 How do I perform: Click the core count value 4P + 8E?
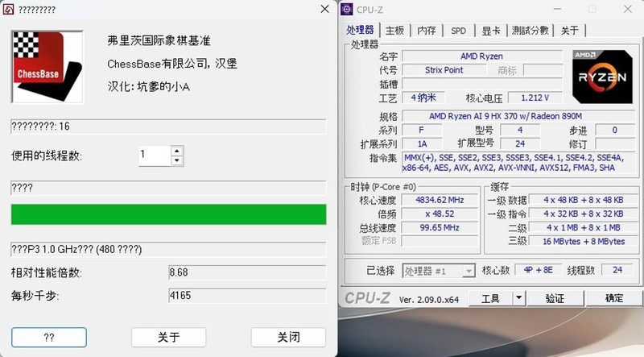coord(538,270)
